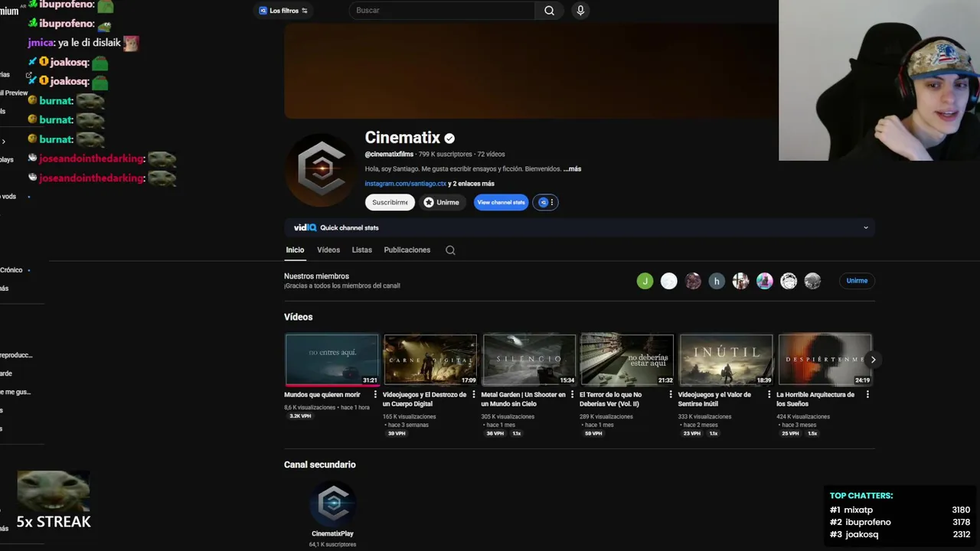
Task: Click #1 mixatp entry in Top Chatters
Action: (x=900, y=510)
